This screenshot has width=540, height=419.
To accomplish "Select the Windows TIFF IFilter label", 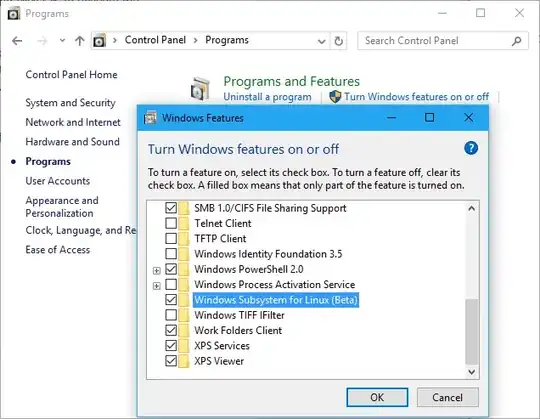I will coord(239,315).
